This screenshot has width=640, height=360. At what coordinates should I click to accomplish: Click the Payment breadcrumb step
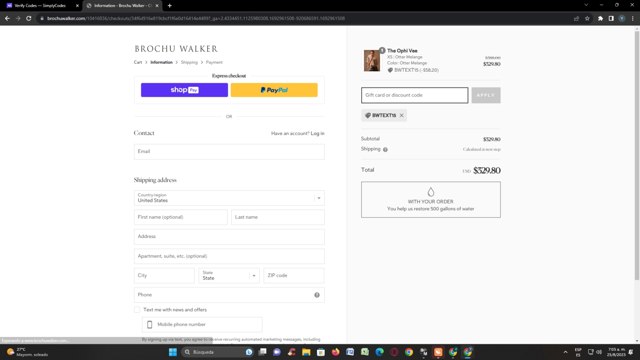[x=214, y=62]
